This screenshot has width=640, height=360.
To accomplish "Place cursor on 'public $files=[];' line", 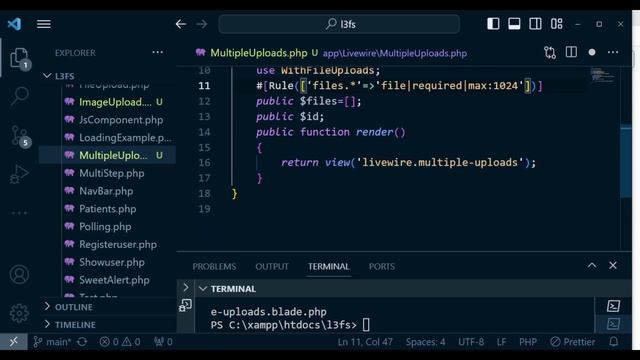I will pos(309,101).
